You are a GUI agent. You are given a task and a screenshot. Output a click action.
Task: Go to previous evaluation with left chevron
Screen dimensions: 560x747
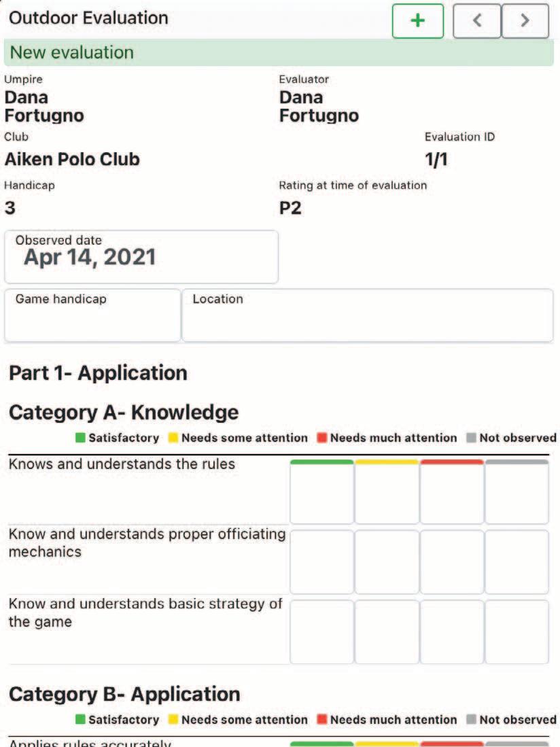click(476, 20)
